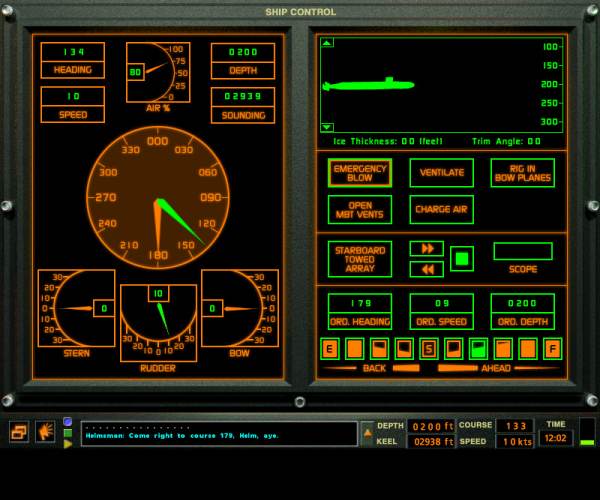Click the green square indicator by message log
This screenshot has height=500, width=600.
coord(68,433)
